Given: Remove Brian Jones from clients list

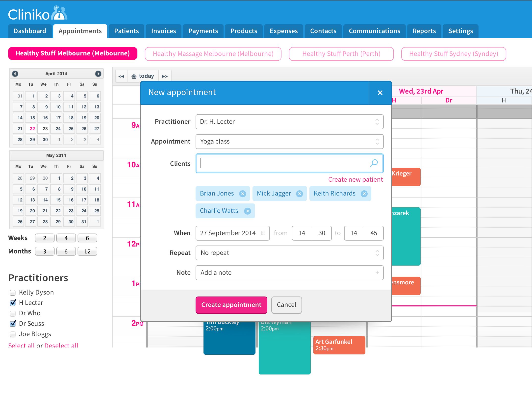Looking at the screenshot, I should click(x=243, y=194).
